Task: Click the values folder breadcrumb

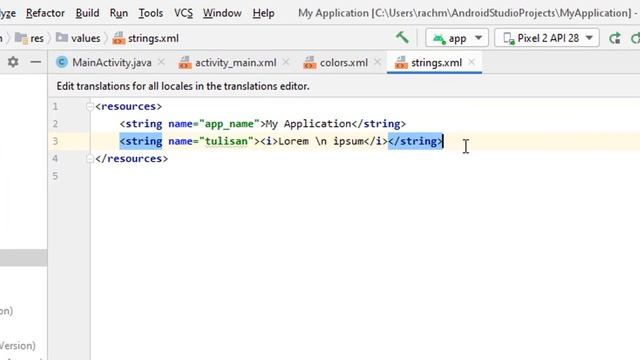Action: point(78,38)
